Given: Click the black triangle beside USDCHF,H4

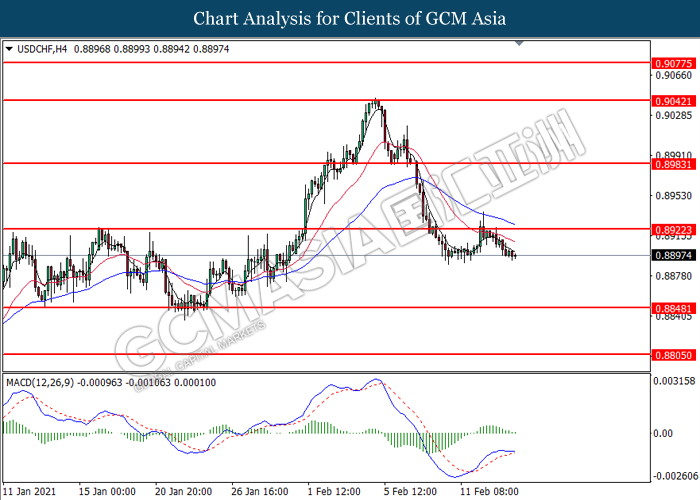Looking at the screenshot, I should pyautogui.click(x=10, y=48).
